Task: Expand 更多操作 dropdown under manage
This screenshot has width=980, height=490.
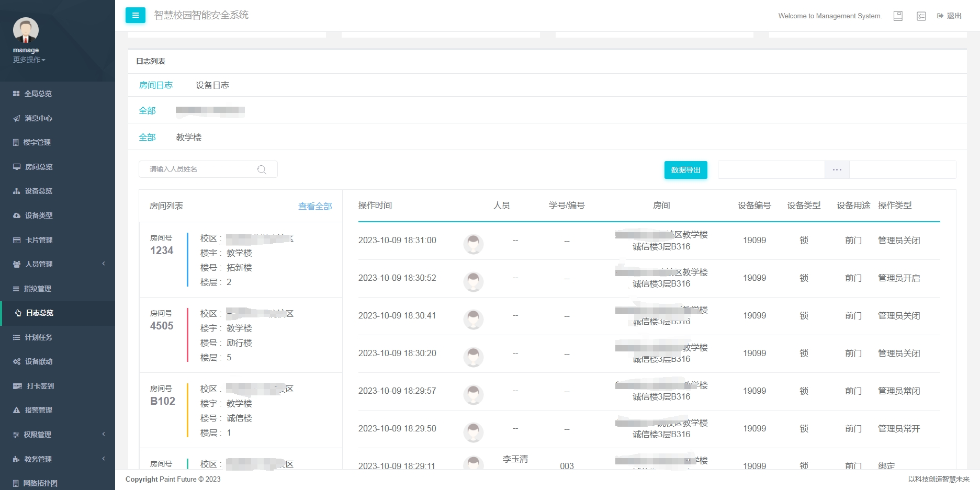Action: [29, 60]
